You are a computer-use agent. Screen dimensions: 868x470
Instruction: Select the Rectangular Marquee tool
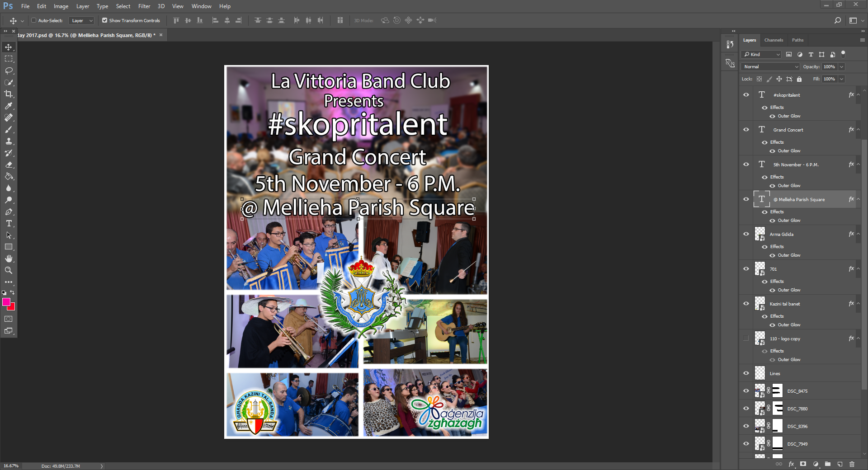9,59
